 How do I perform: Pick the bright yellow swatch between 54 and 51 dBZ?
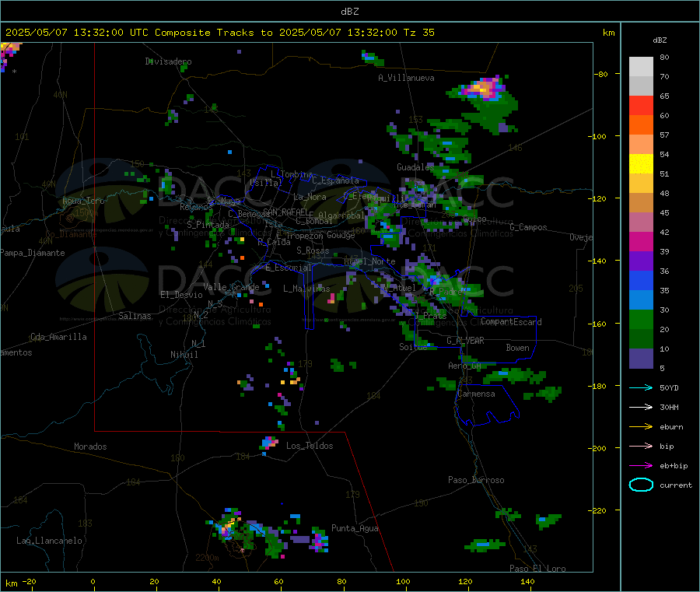click(x=641, y=164)
